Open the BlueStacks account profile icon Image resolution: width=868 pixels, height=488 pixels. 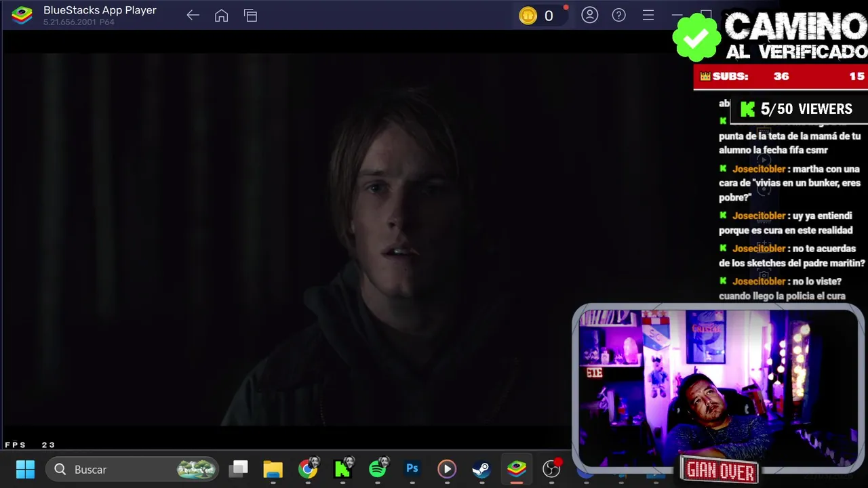[x=589, y=15]
